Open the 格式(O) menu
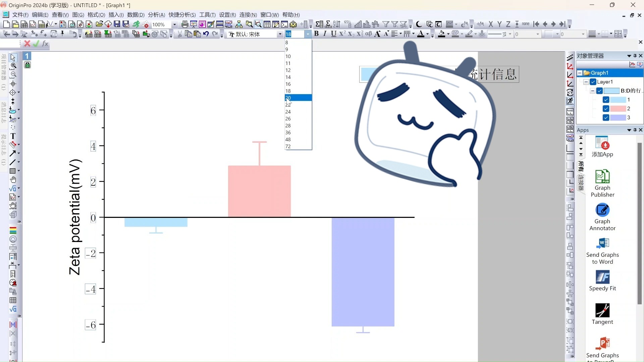The width and height of the screenshot is (644, 362). (x=96, y=15)
